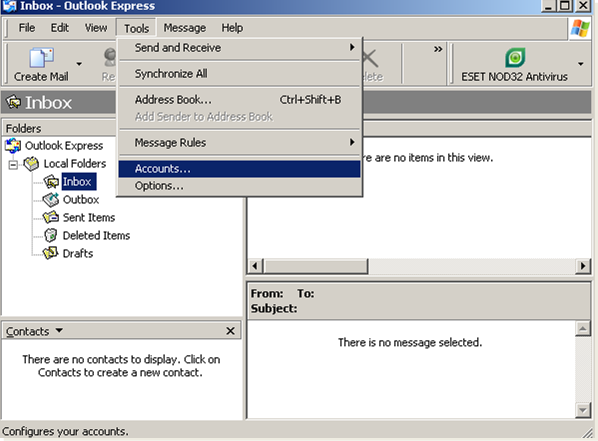Screen dimensions: 598x441
Task: Select the Drafts folder icon
Action: (x=51, y=253)
